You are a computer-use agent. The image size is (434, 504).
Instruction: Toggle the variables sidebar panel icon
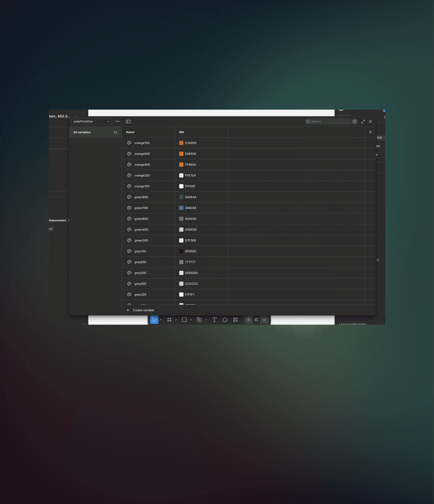(x=128, y=122)
